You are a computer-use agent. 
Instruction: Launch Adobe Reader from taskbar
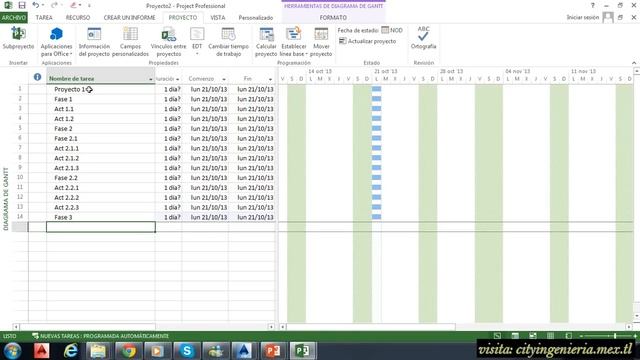coord(42,351)
